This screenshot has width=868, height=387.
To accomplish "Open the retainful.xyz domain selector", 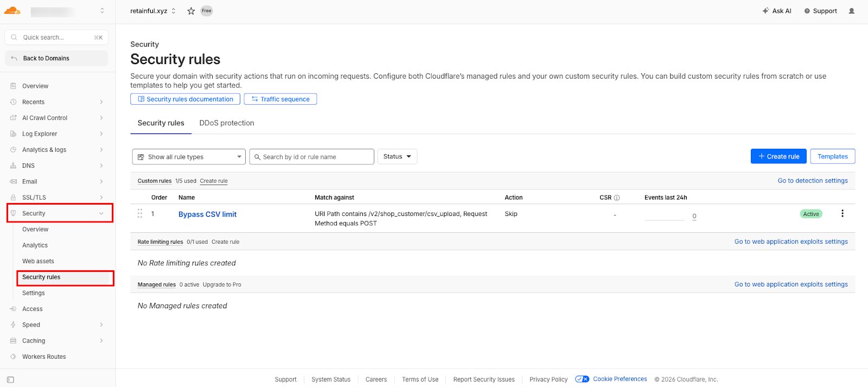I will click(x=153, y=11).
